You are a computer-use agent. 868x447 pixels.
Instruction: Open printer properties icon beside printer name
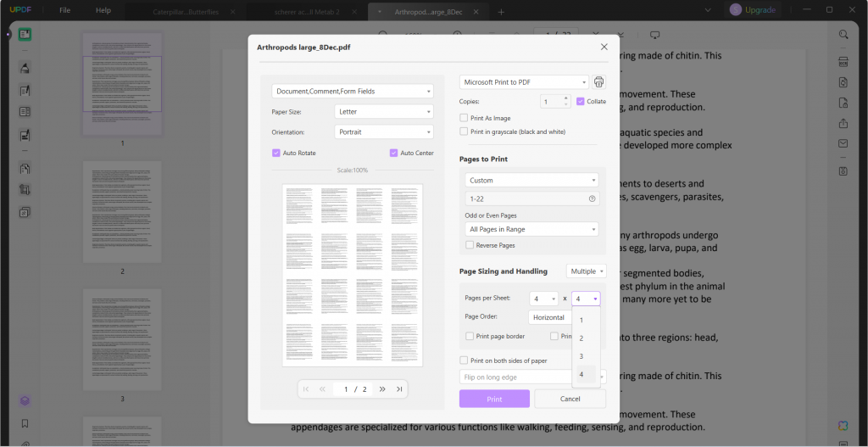tap(598, 82)
